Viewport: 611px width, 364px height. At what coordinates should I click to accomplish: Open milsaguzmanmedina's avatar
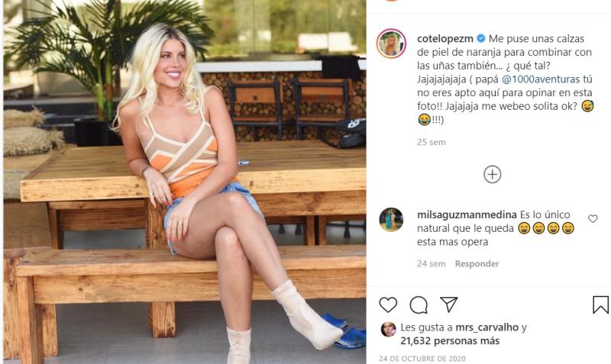(x=391, y=220)
